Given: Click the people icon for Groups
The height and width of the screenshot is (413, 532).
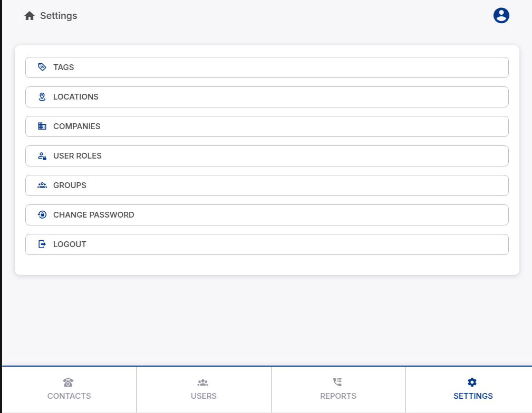Looking at the screenshot, I should tap(42, 185).
